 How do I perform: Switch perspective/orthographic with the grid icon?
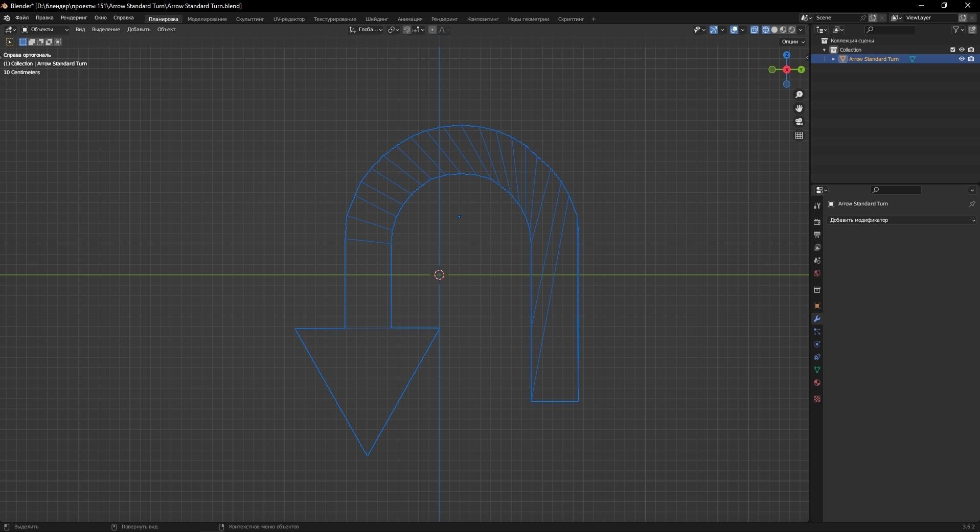pos(799,135)
